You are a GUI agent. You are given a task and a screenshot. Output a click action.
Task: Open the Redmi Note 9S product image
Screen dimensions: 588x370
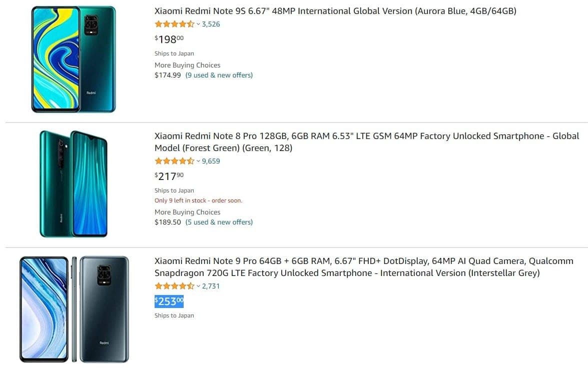[74, 59]
